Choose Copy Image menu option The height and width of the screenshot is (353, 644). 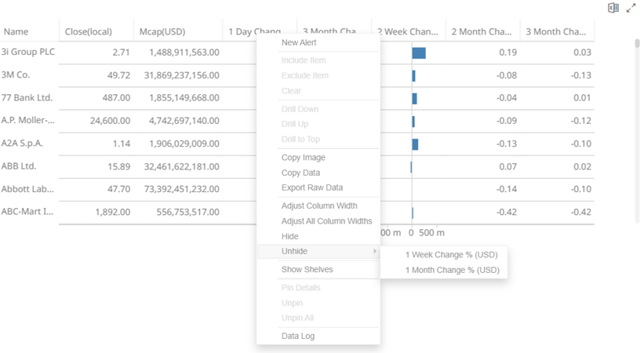point(304,158)
